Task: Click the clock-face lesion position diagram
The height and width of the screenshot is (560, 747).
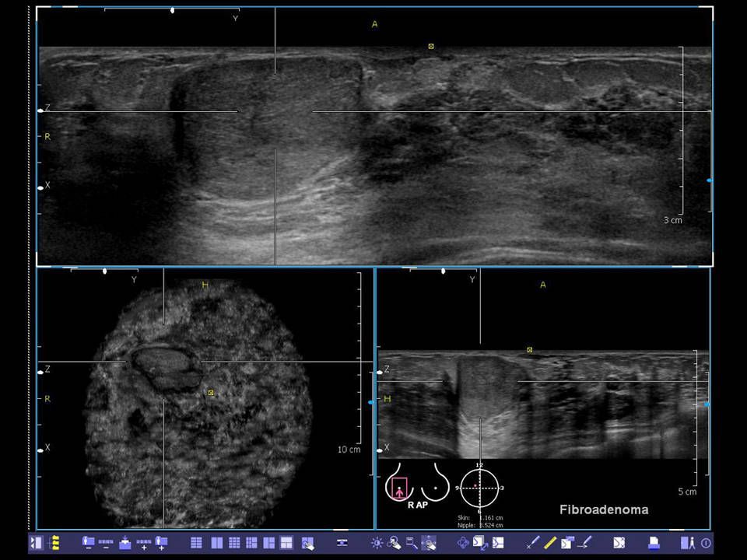Action: (x=479, y=487)
